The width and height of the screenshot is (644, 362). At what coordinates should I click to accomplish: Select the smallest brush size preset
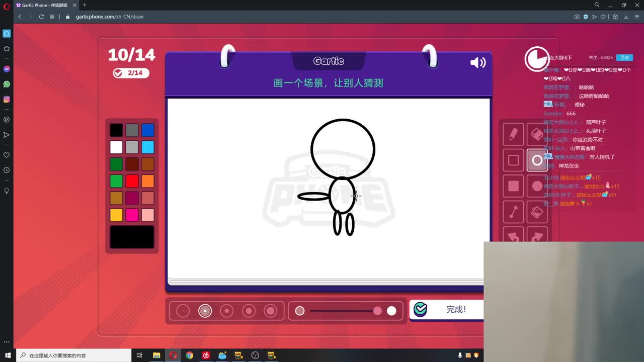183,311
